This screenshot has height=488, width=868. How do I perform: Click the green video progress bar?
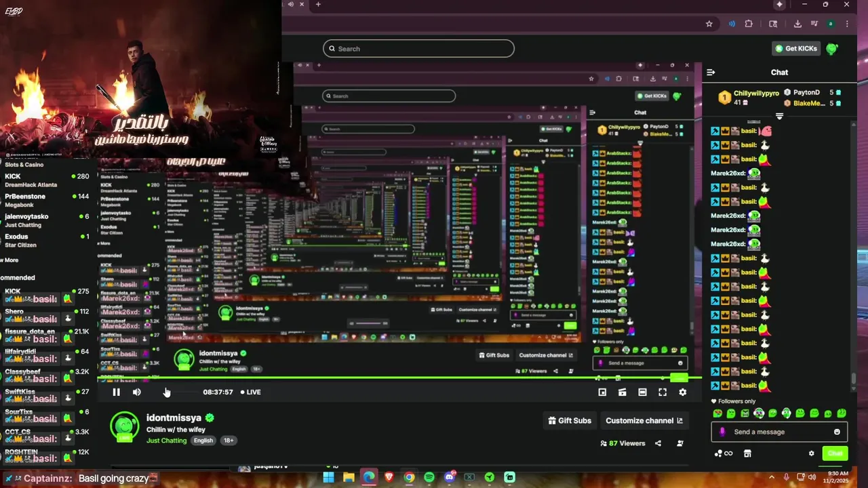point(400,378)
